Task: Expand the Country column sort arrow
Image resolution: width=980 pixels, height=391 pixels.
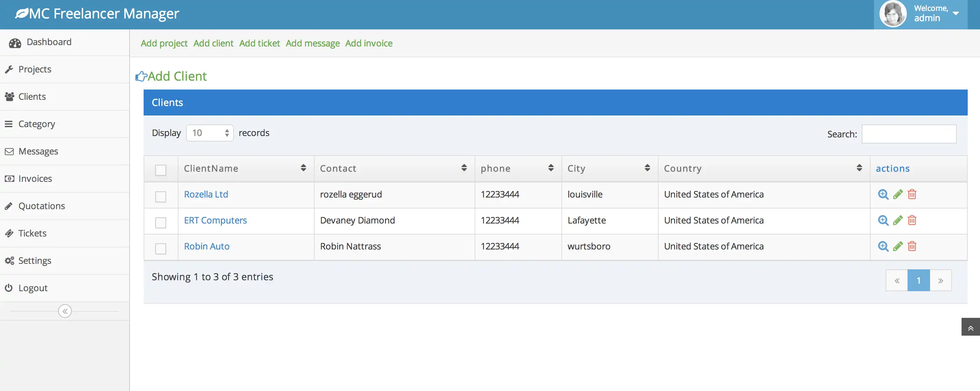Action: 859,167
